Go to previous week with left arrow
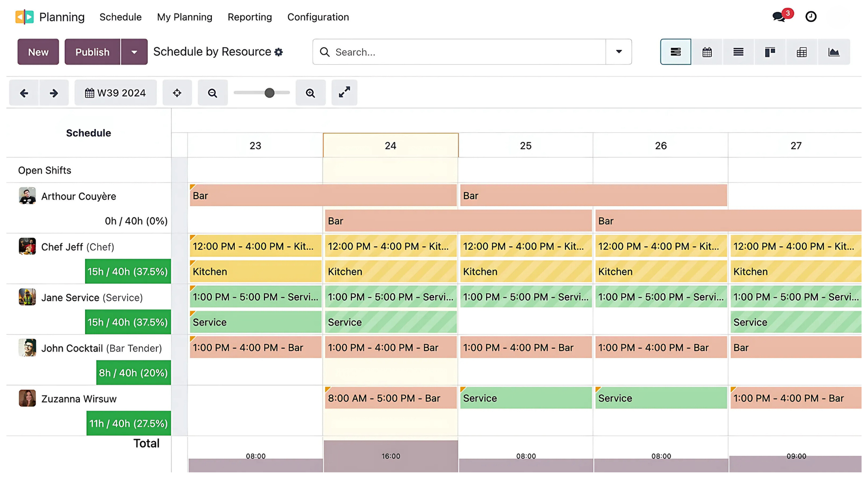This screenshot has width=868, height=477. point(24,93)
